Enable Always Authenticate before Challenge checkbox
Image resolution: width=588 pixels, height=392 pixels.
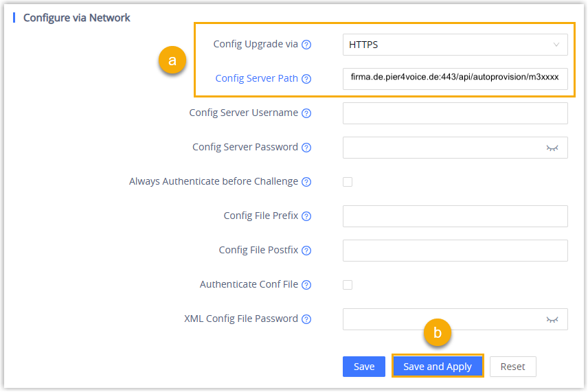348,182
